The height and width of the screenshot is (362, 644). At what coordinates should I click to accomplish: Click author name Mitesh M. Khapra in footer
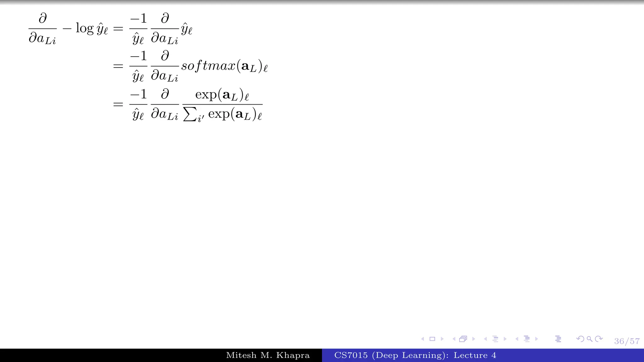coord(268,355)
